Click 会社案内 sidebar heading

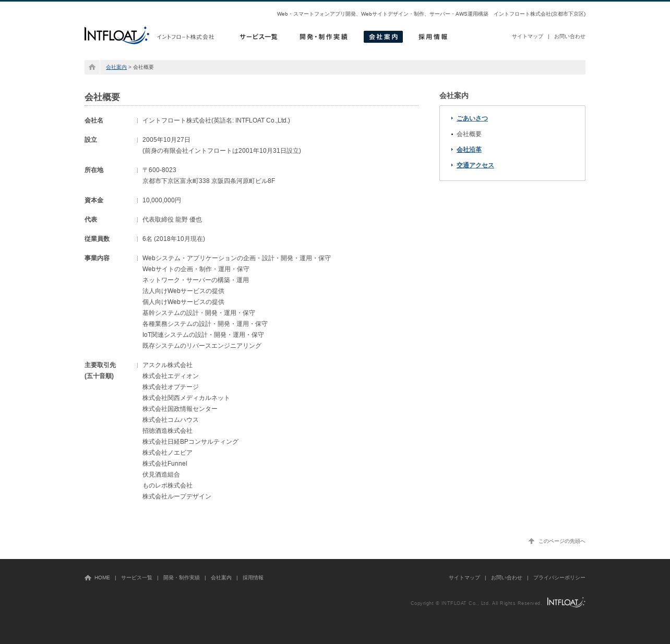coord(454,95)
